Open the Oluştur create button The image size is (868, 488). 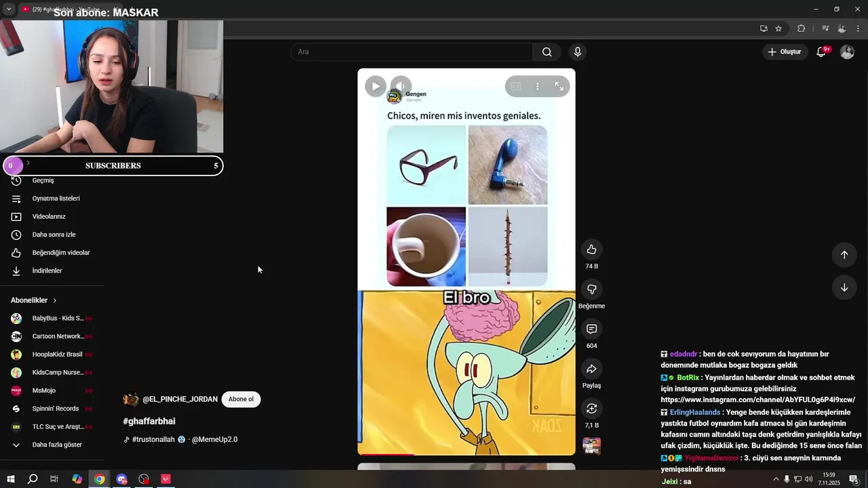coord(785,52)
